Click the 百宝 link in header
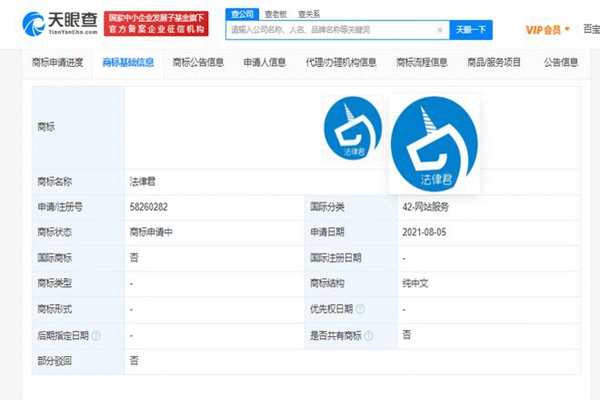600x400 pixels. [590, 30]
